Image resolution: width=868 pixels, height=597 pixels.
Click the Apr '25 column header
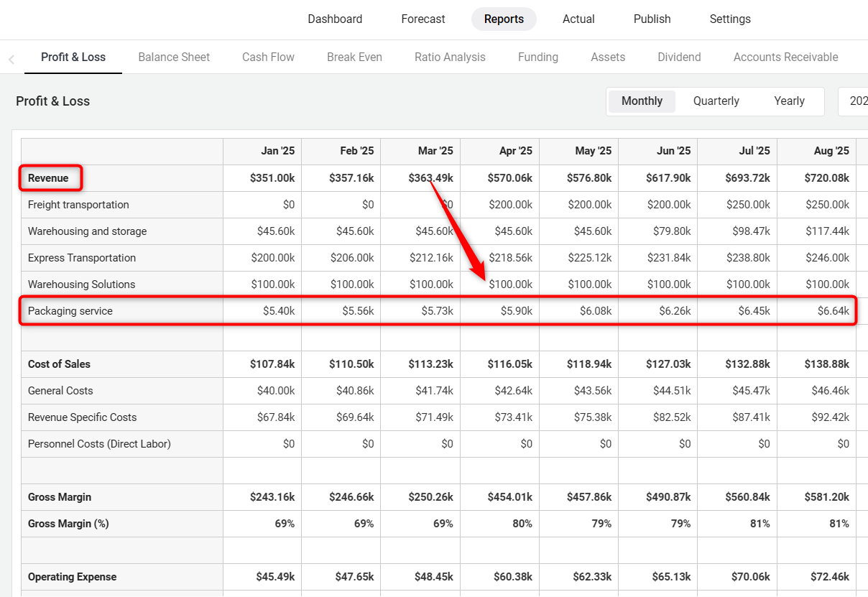tap(515, 151)
